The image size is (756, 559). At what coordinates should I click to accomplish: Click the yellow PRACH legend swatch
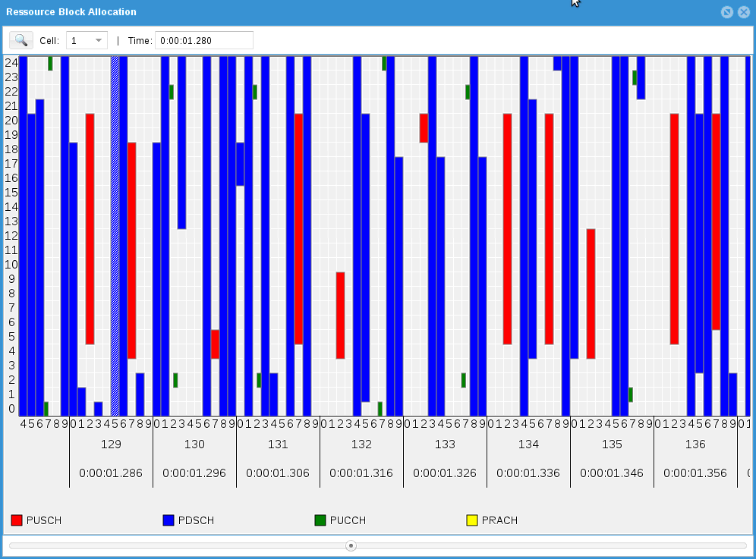472,520
